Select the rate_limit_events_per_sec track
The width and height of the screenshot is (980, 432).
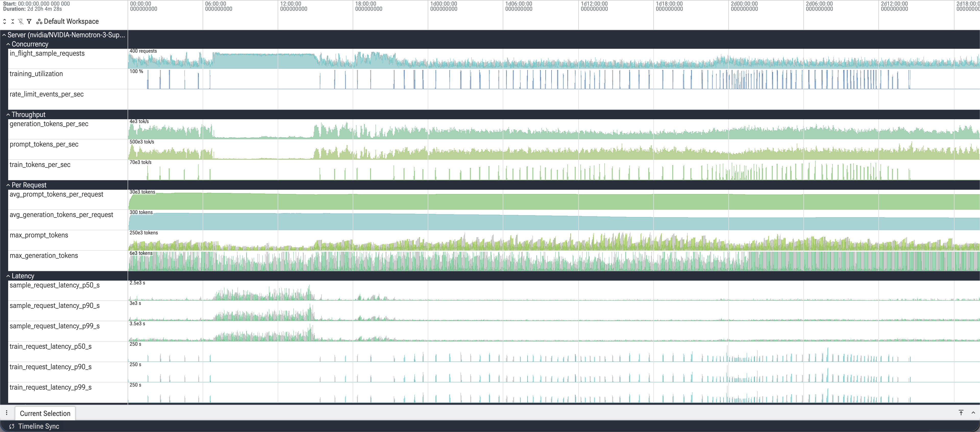pyautogui.click(x=46, y=94)
